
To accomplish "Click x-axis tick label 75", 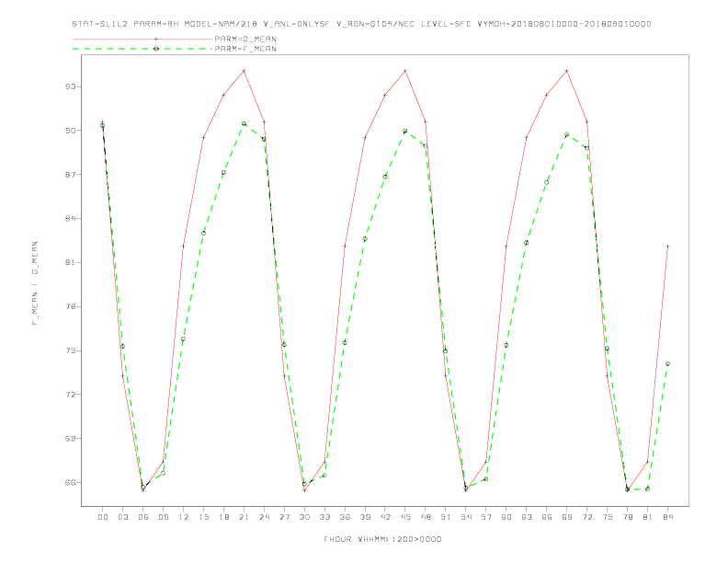I will [608, 517].
